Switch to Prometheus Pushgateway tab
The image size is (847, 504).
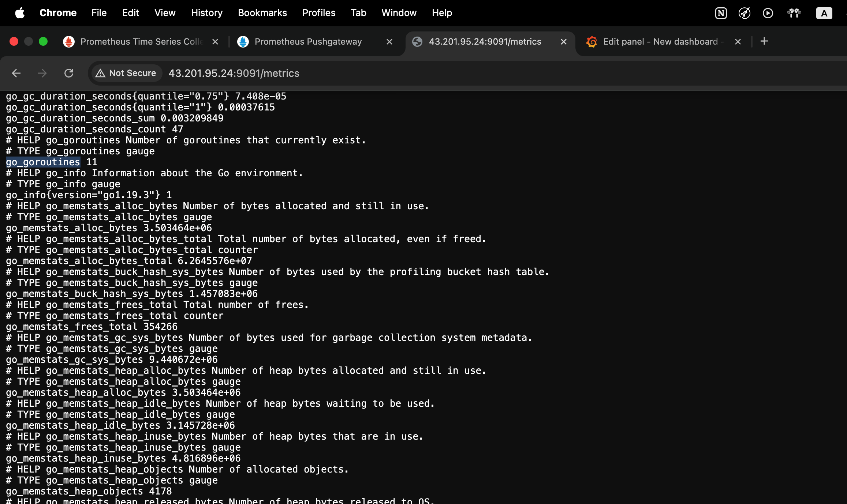308,42
